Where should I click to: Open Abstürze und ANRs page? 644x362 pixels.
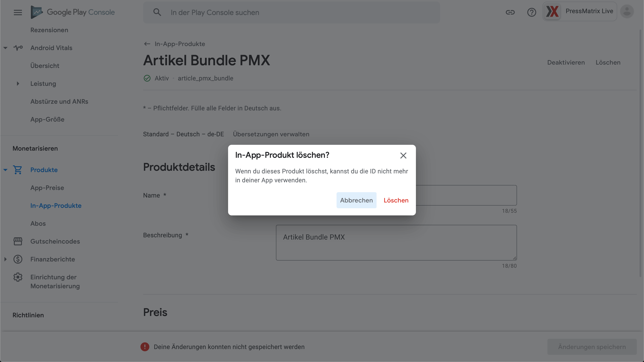pos(59,101)
